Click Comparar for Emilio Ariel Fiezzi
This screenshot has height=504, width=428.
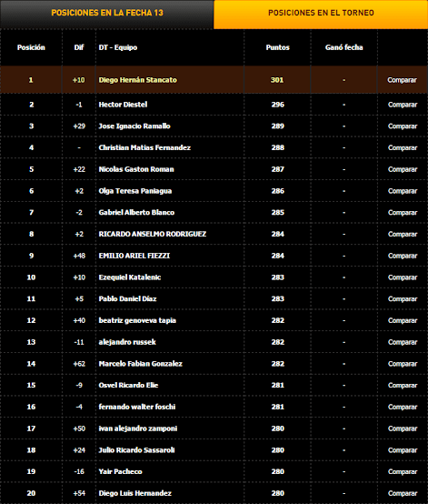(x=403, y=256)
